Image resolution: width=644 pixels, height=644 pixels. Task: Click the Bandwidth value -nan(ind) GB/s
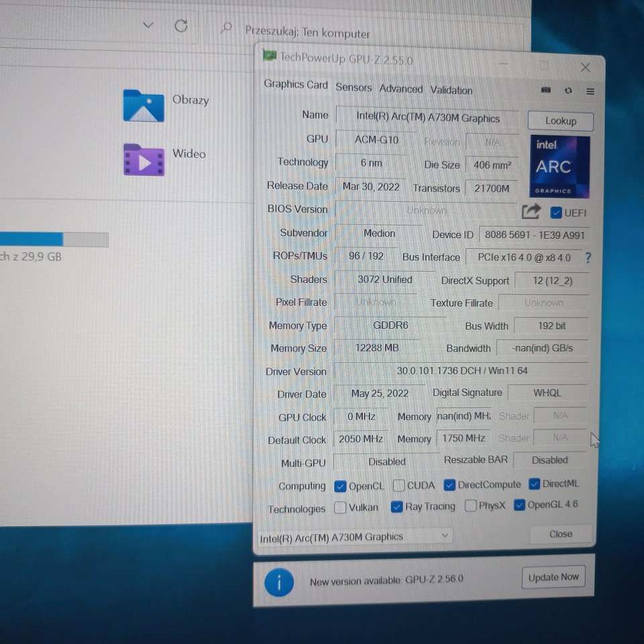[x=542, y=348]
